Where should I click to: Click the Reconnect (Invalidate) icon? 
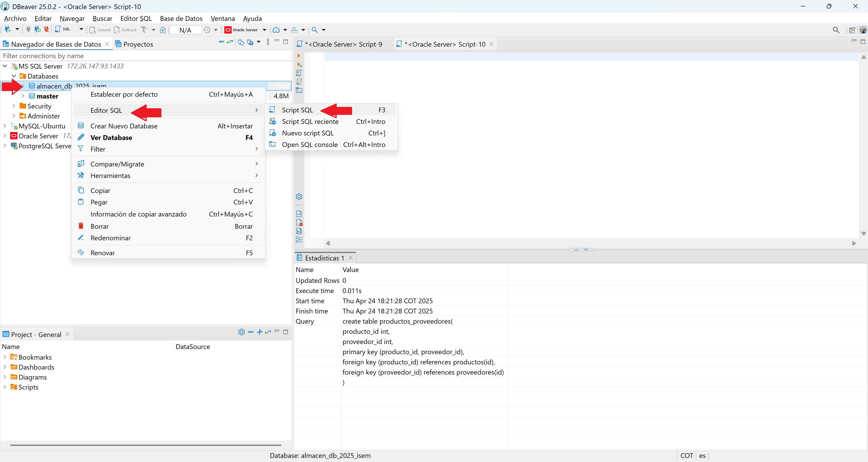click(37, 30)
